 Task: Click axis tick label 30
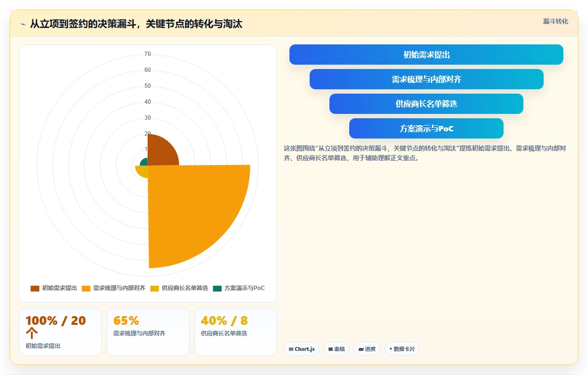(148, 118)
